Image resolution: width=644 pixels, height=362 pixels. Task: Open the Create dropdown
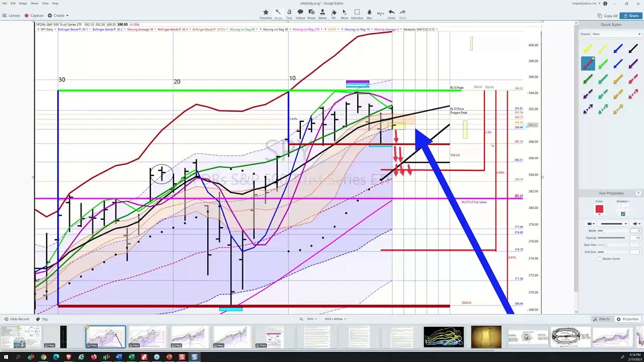point(58,16)
